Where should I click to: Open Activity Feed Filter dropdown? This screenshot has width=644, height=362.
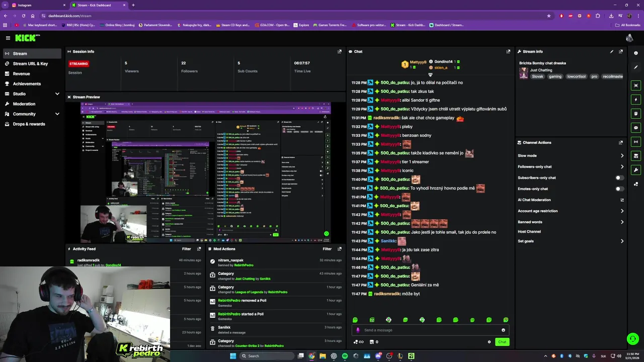tap(186, 249)
